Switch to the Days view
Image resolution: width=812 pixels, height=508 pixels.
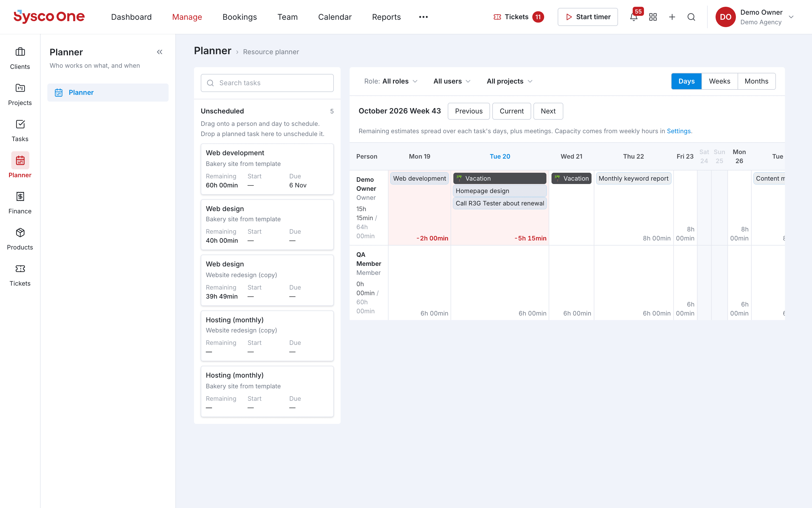click(687, 81)
